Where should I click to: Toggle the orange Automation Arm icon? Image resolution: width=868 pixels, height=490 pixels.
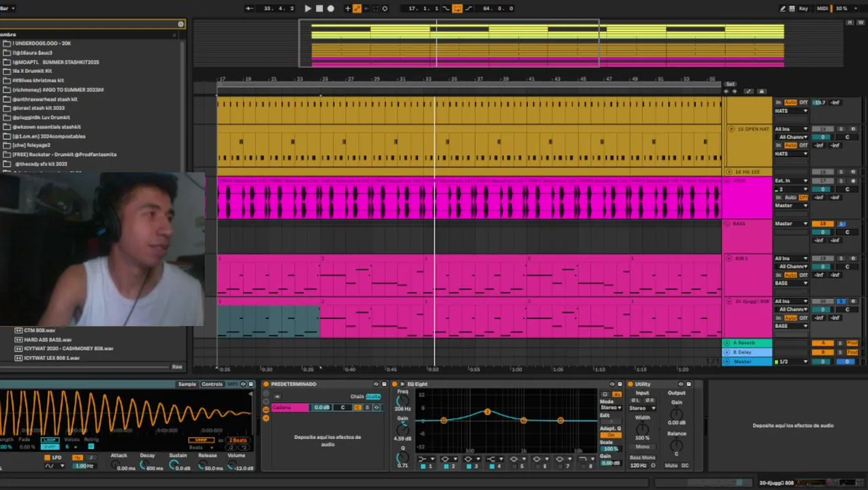click(x=357, y=8)
